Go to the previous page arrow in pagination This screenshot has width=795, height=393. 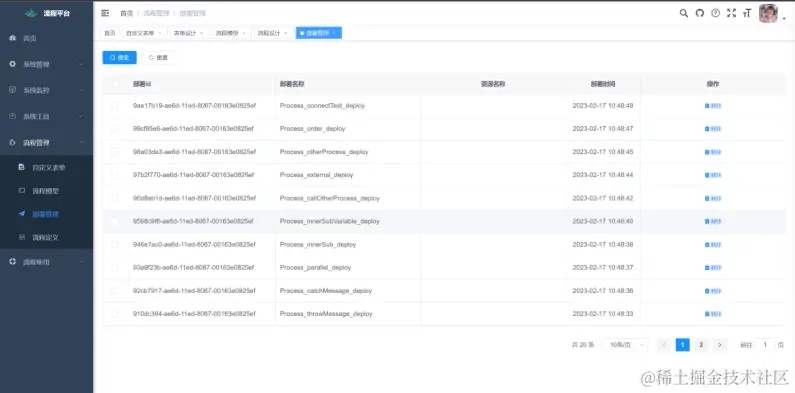pos(664,345)
